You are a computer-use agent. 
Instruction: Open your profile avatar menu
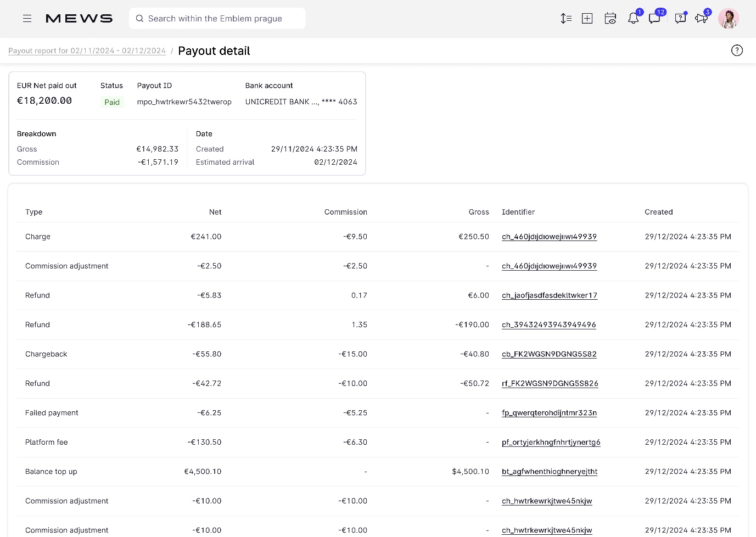point(728,18)
